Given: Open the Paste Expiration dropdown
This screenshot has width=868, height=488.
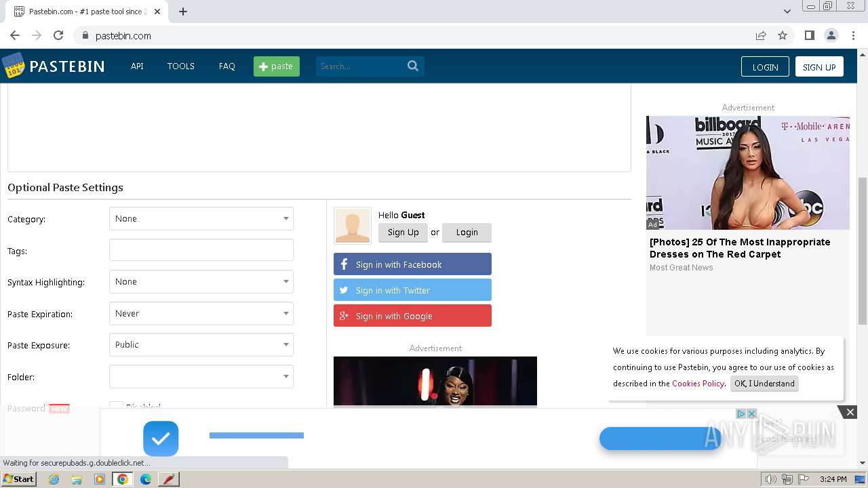Looking at the screenshot, I should point(201,314).
